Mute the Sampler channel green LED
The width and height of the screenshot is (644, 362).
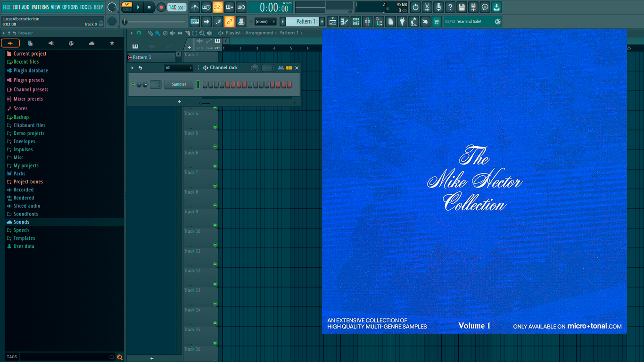tap(133, 85)
